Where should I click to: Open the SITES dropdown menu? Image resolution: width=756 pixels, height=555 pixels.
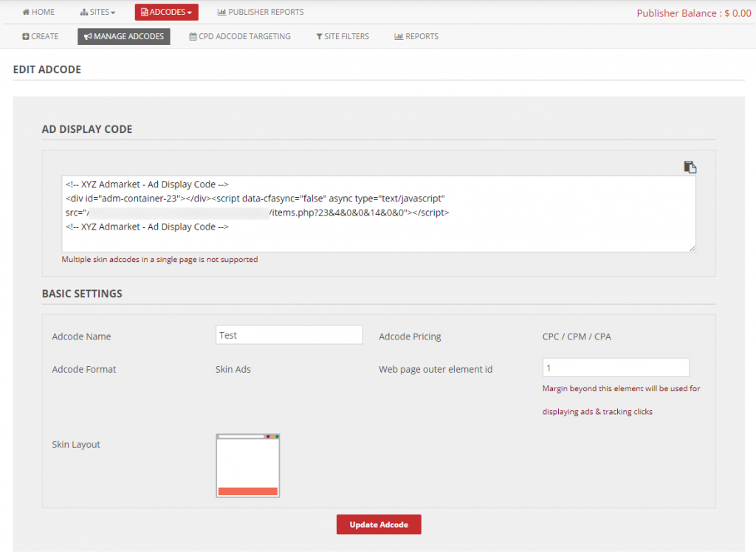click(98, 12)
